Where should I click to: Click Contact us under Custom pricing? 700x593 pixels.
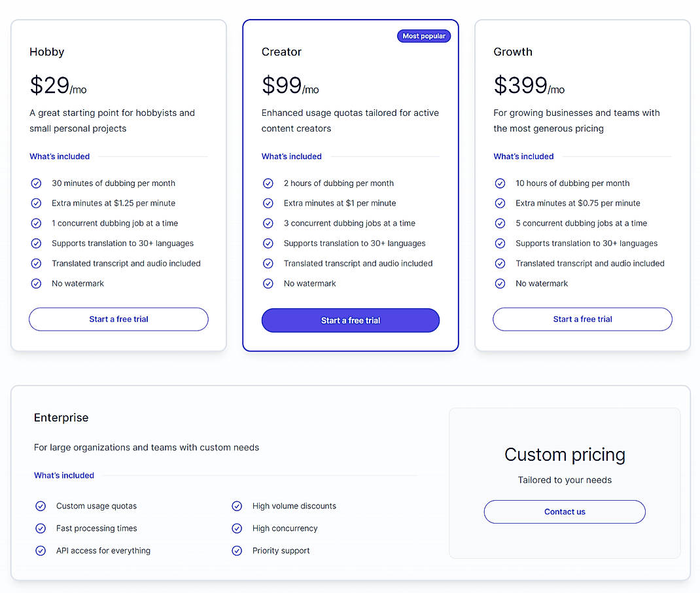564,512
